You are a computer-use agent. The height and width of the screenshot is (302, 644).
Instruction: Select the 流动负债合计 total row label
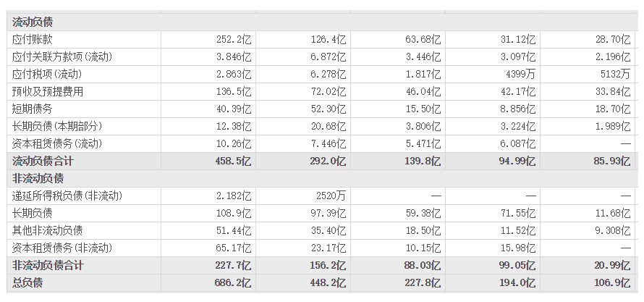pos(43,161)
